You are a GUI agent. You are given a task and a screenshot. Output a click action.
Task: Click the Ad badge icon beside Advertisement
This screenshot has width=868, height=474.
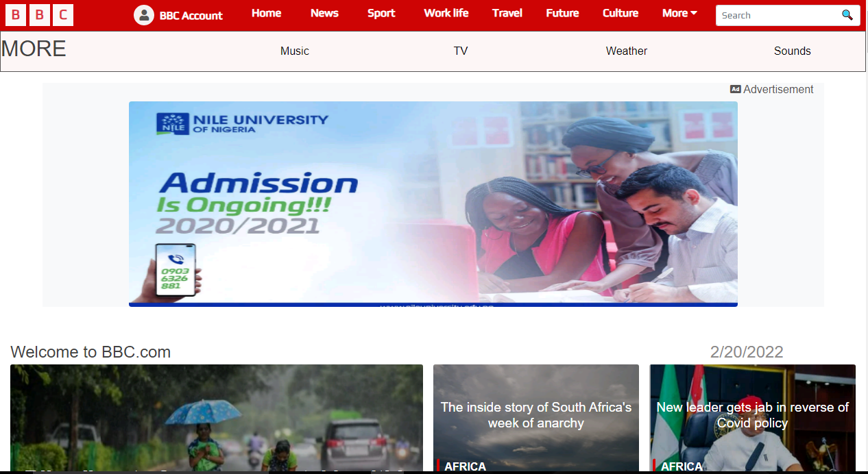736,89
